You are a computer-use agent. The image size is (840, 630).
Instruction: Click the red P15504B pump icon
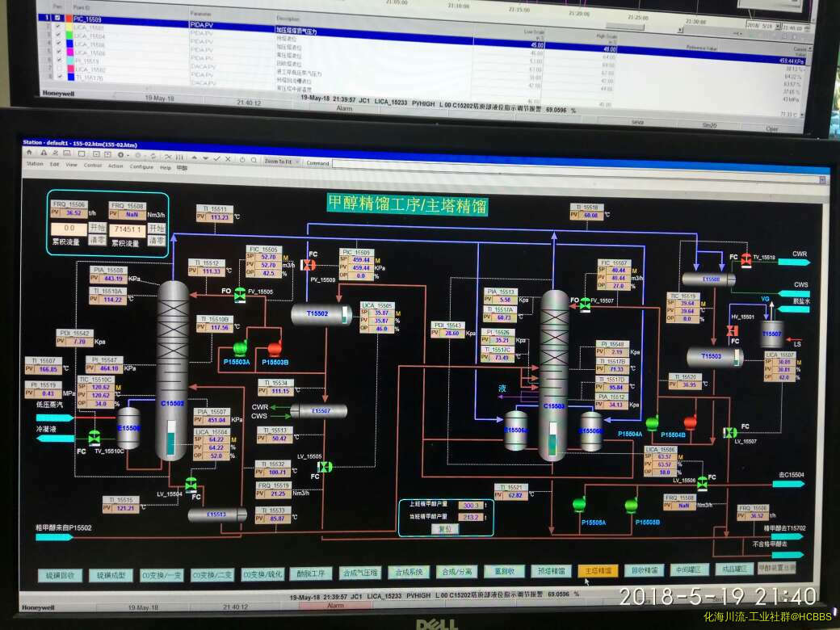(691, 422)
